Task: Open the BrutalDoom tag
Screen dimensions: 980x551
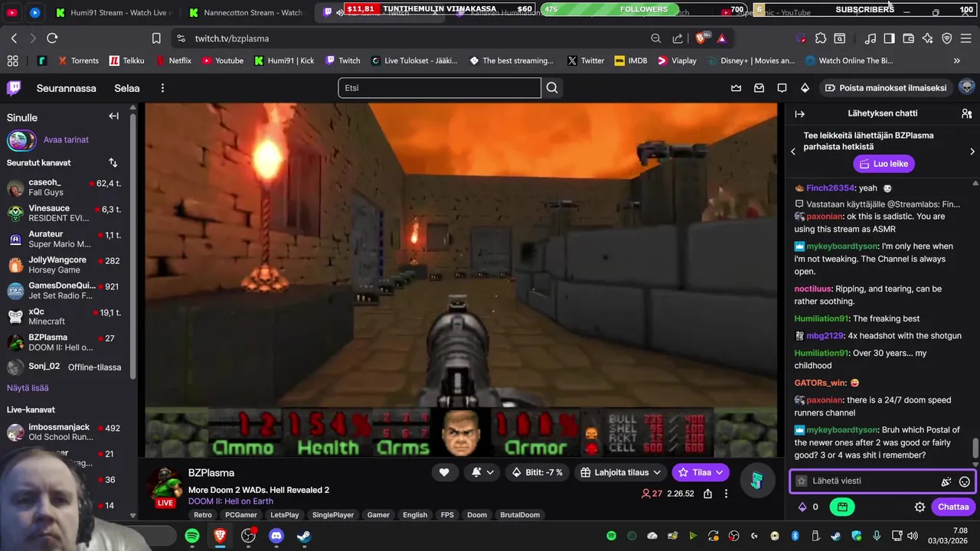Action: [520, 515]
